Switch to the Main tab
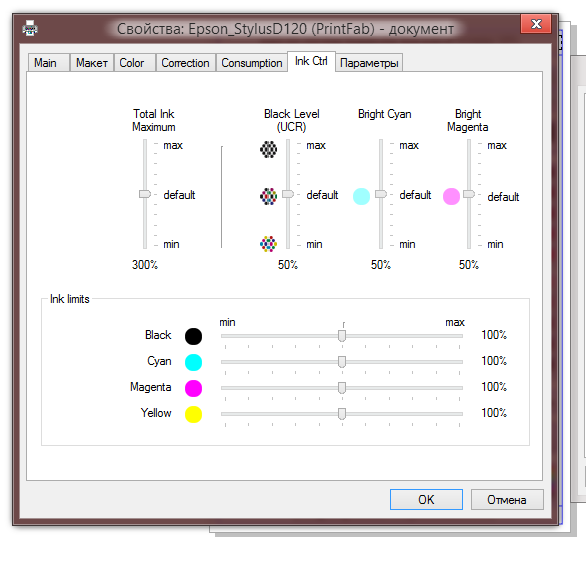 pos(49,63)
